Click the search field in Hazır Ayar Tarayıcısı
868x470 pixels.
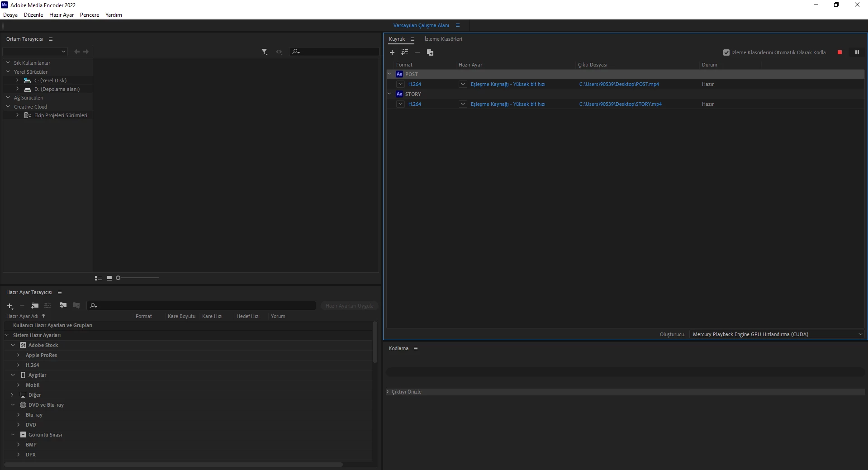coord(201,306)
